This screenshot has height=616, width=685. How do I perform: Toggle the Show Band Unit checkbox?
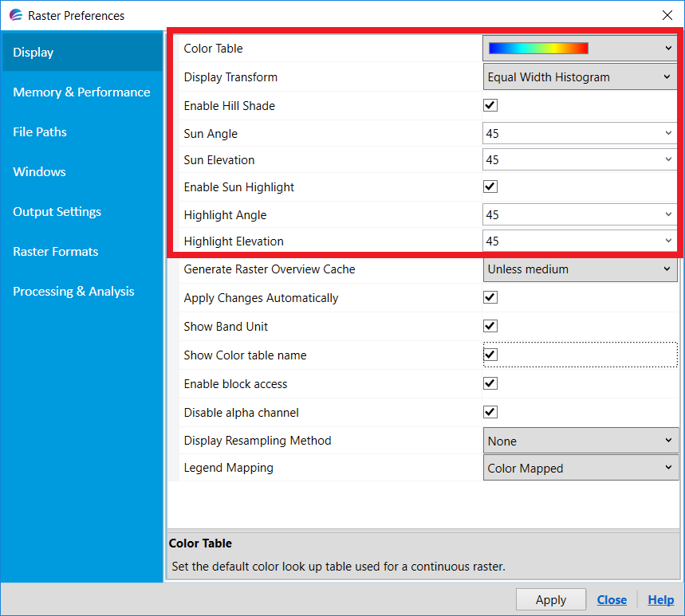coord(490,325)
